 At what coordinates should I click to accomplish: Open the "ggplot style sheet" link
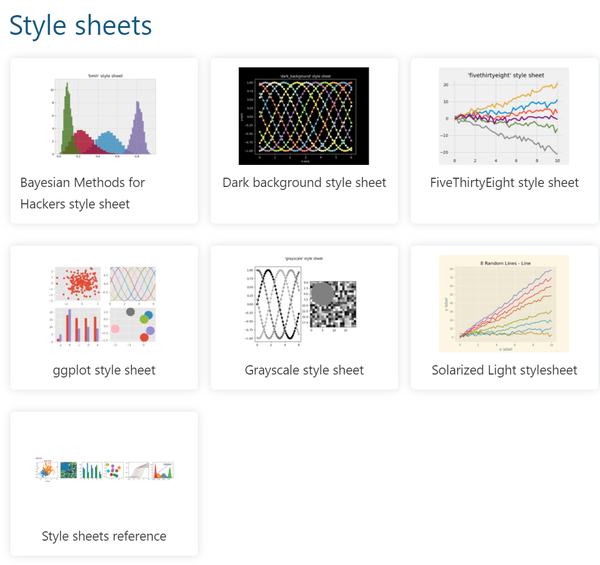104,370
